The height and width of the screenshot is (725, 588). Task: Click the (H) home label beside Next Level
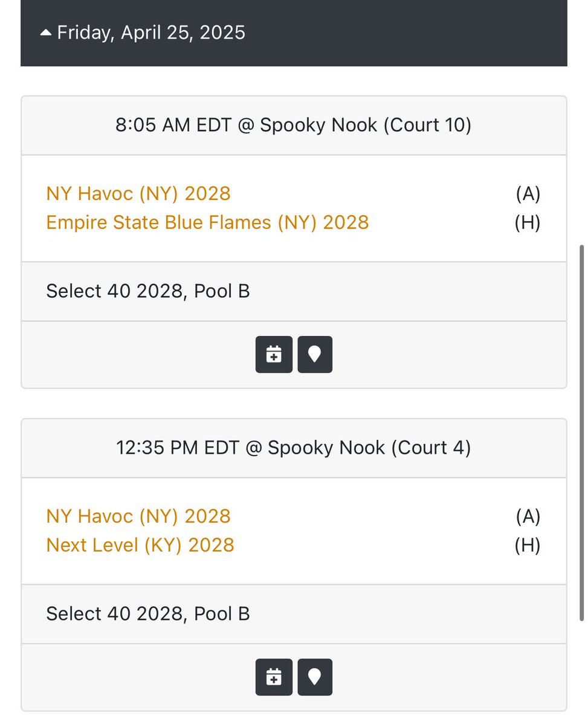click(x=528, y=546)
